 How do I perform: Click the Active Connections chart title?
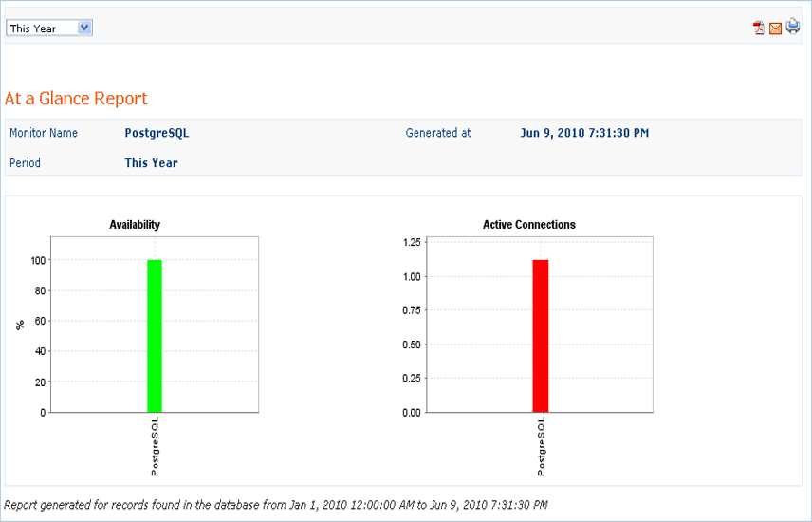click(x=529, y=225)
